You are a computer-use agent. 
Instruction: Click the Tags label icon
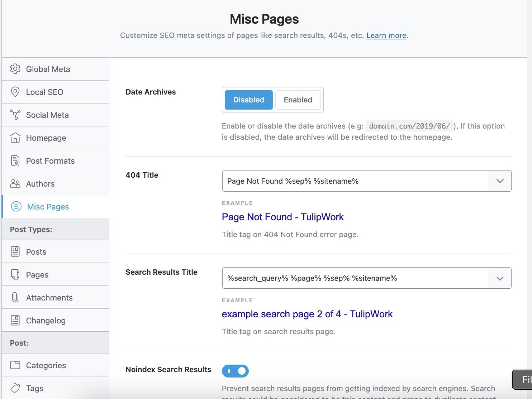(15, 388)
